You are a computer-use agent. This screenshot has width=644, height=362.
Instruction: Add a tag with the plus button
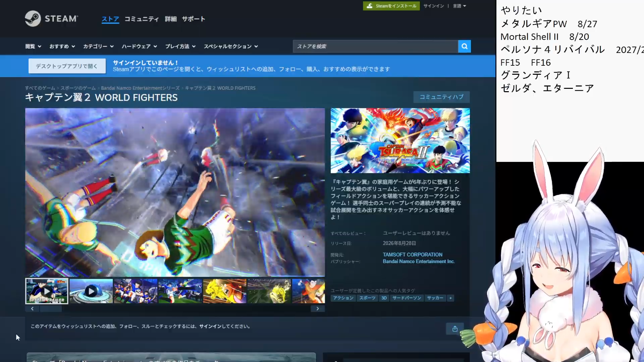[x=450, y=298]
